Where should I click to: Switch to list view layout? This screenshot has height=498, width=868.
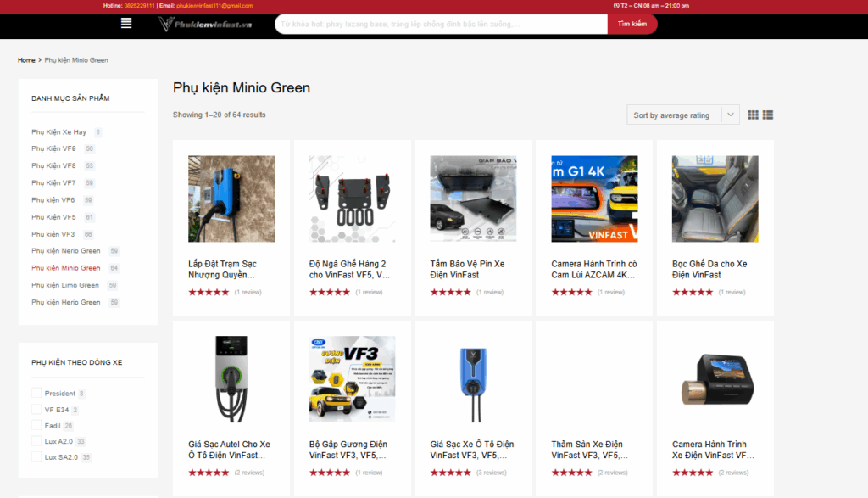point(768,115)
